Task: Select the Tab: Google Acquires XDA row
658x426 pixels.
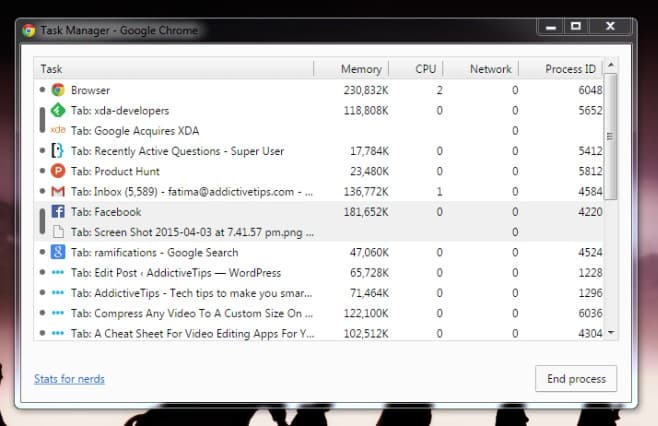Action: click(319, 131)
